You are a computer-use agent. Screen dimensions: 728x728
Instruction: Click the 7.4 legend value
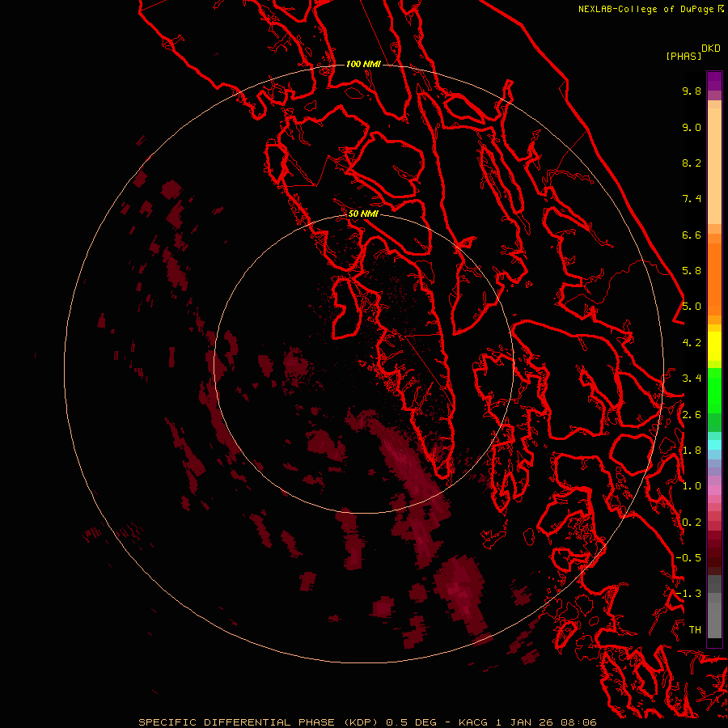click(692, 199)
